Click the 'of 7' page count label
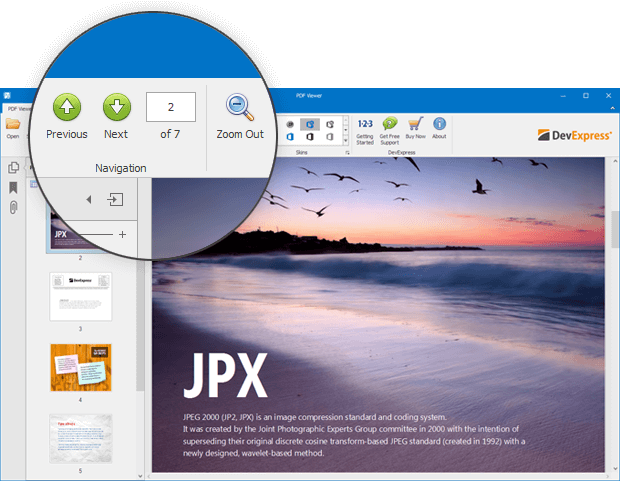This screenshot has width=620, height=481. pyautogui.click(x=170, y=134)
